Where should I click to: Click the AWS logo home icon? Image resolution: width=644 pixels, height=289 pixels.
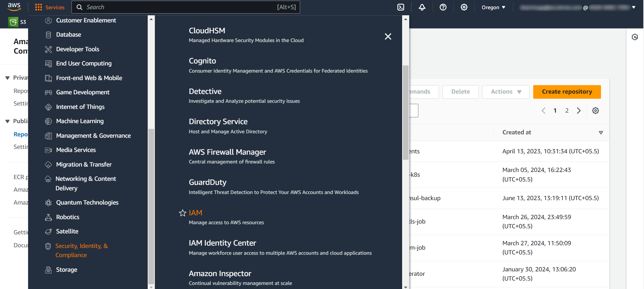pos(14,7)
